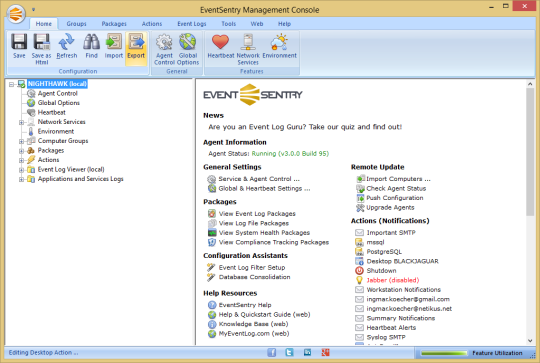Image resolution: width=540 pixels, height=363 pixels.
Task: Click the Push Configuration icon
Action: pos(360,198)
